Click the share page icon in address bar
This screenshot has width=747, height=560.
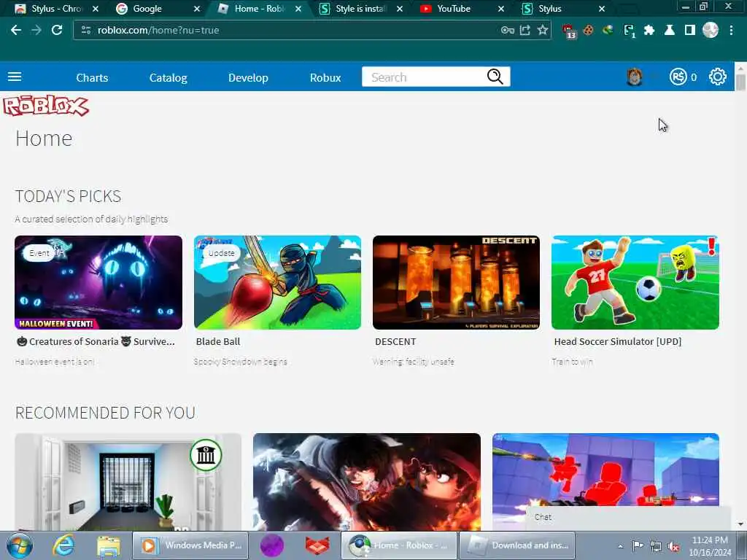pos(525,30)
